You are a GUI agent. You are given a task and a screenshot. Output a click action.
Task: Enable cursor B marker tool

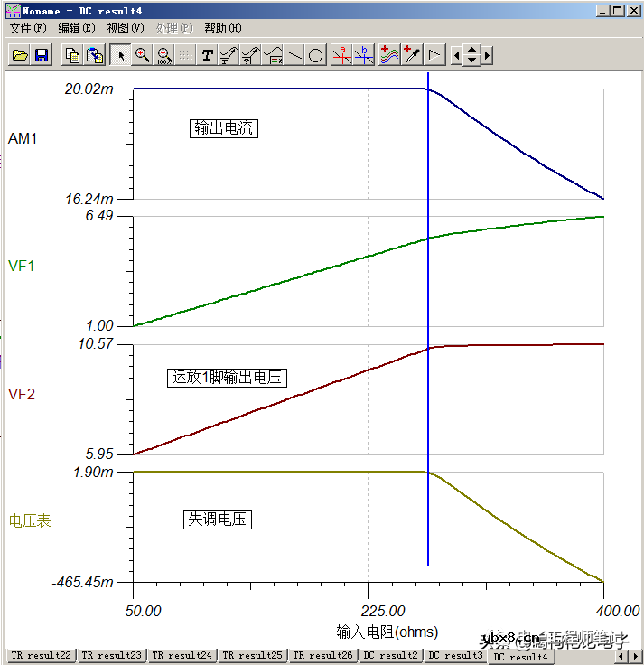pyautogui.click(x=363, y=55)
